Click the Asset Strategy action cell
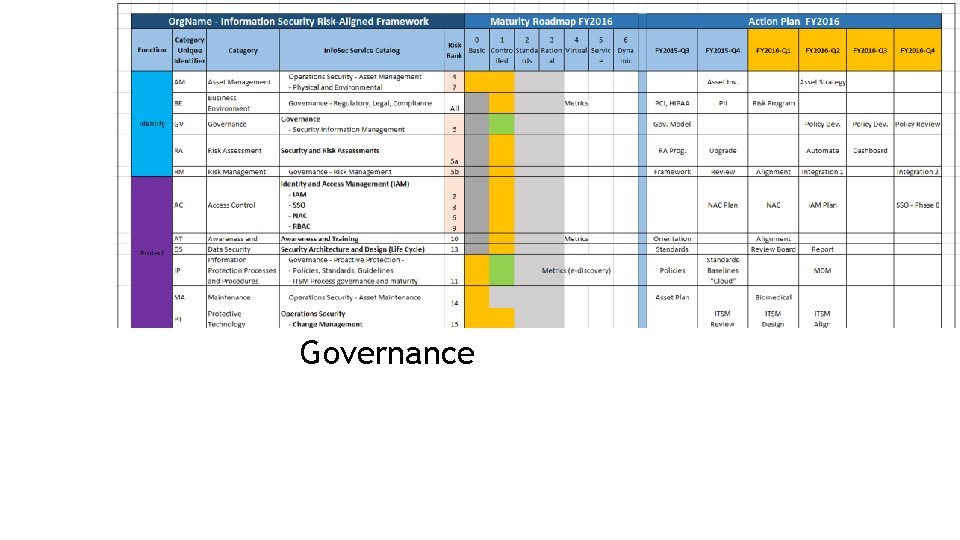 (x=823, y=82)
